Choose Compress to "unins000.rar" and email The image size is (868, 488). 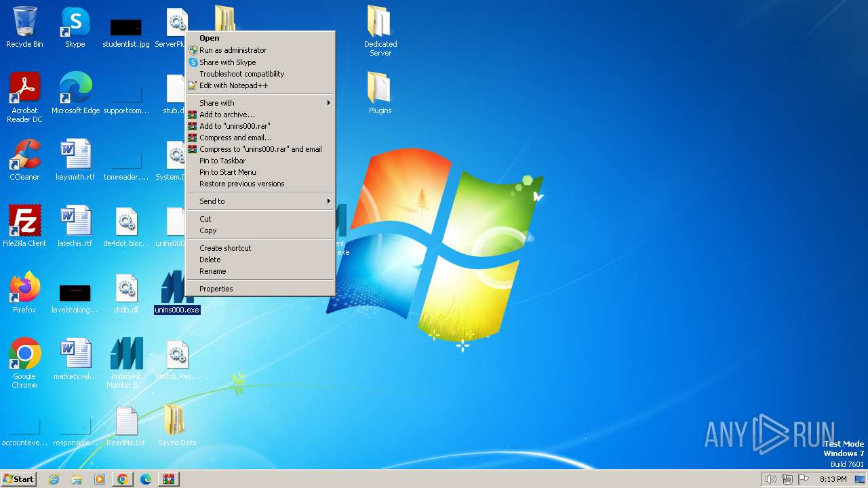coord(260,149)
